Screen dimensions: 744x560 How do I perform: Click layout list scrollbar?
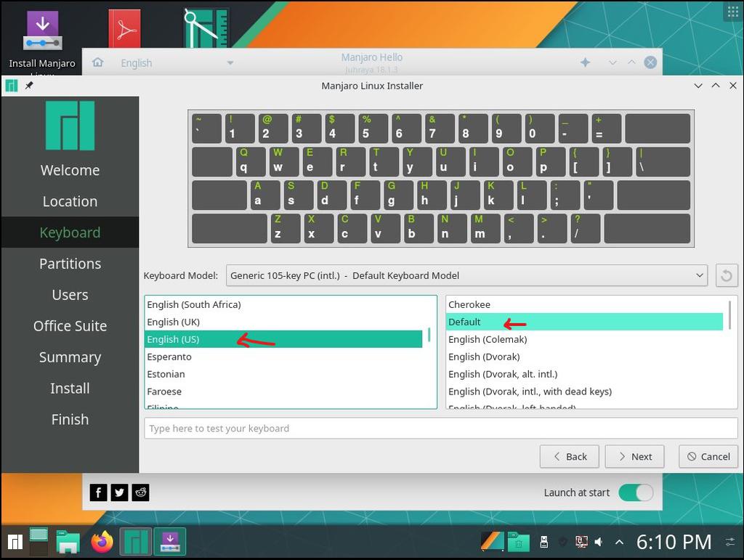coord(429,335)
